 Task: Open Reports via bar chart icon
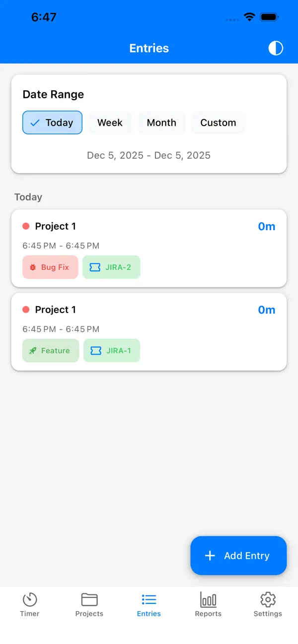click(208, 600)
